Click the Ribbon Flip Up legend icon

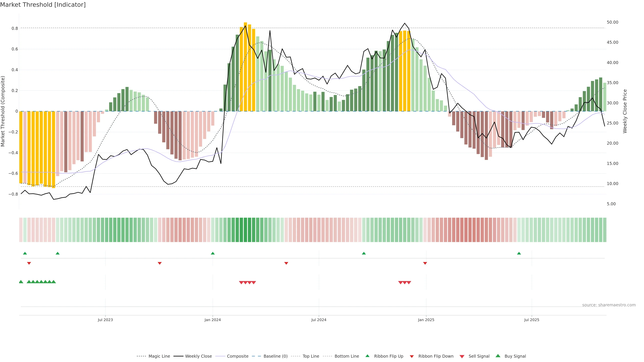pos(367,356)
